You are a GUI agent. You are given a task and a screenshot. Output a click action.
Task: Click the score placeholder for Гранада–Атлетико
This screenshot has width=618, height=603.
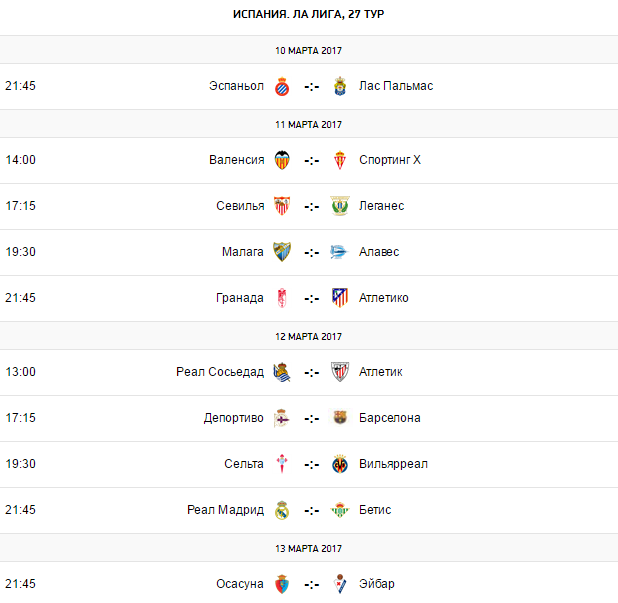(311, 298)
